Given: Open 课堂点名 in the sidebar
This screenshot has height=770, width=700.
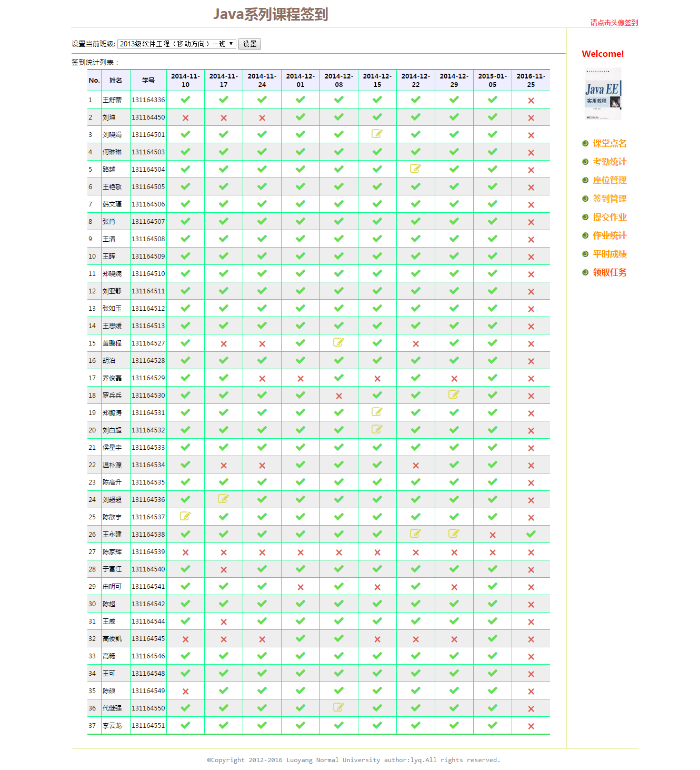Looking at the screenshot, I should point(609,143).
